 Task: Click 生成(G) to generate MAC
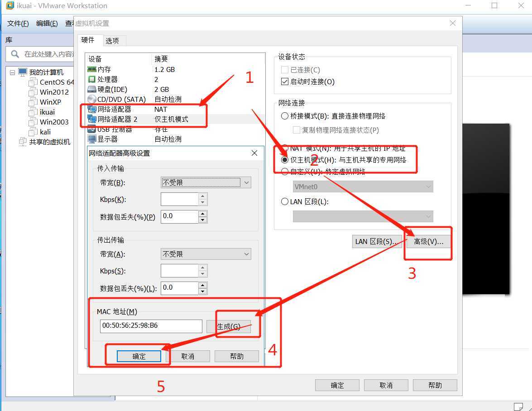tap(229, 326)
